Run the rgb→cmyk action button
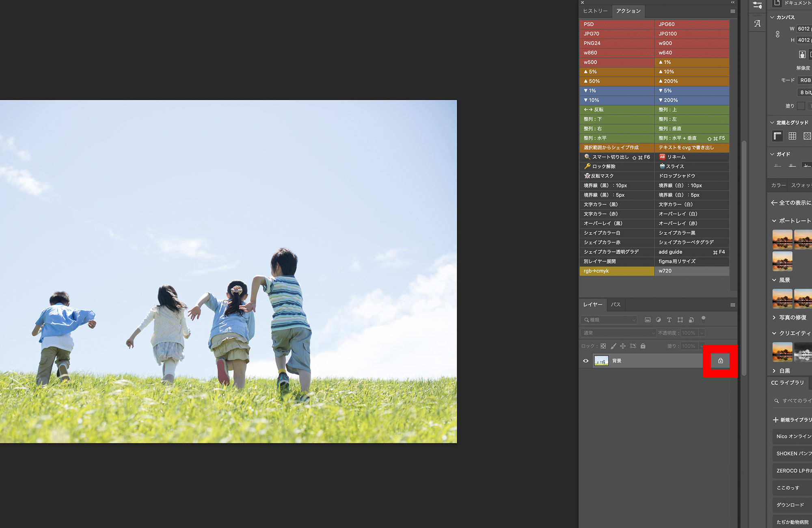This screenshot has width=812, height=528. [x=617, y=271]
